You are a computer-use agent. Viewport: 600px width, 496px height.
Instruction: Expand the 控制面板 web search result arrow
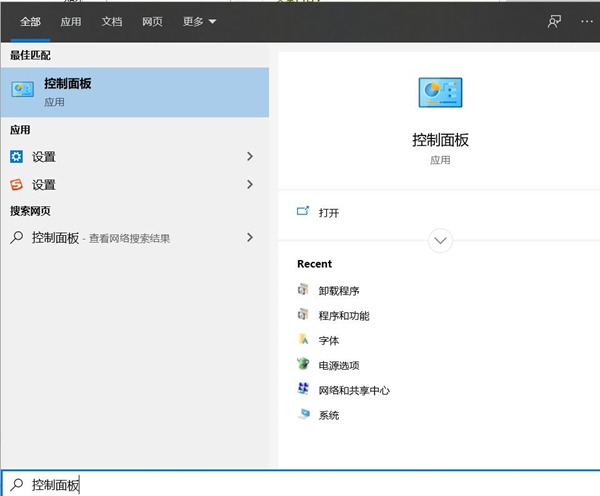click(250, 238)
